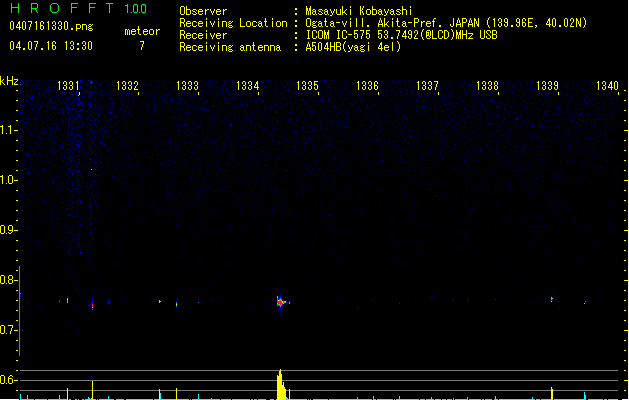Click the Receiving Location label
The width and height of the screenshot is (629, 400).
[233, 23]
